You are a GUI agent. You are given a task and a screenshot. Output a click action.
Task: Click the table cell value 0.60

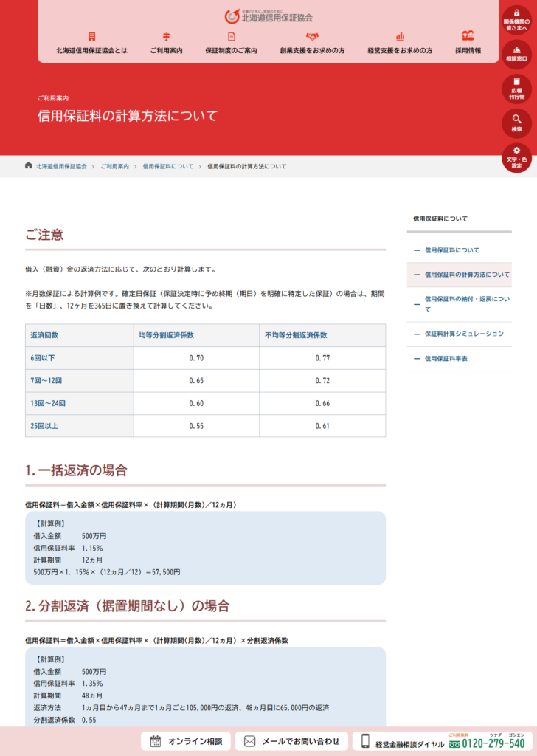[x=196, y=403]
